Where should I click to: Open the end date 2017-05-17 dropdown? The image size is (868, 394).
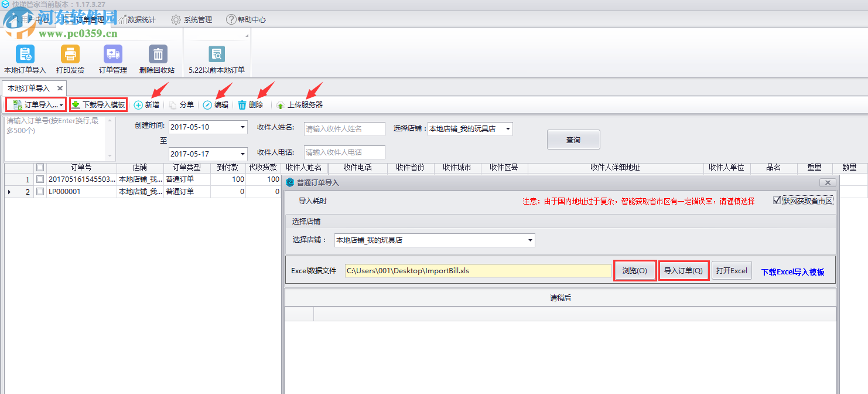(242, 154)
